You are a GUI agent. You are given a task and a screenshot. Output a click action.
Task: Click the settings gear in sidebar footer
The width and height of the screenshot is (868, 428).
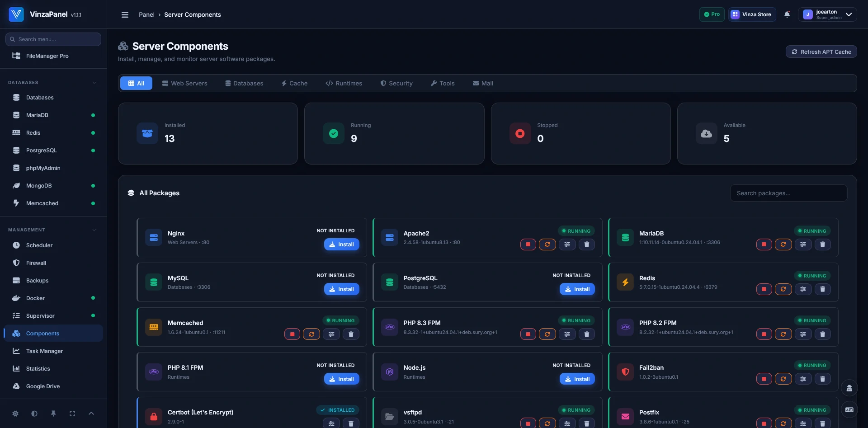pyautogui.click(x=15, y=414)
